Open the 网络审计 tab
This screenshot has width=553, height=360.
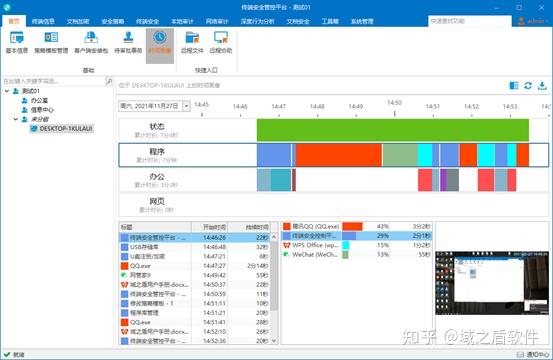pyautogui.click(x=217, y=21)
